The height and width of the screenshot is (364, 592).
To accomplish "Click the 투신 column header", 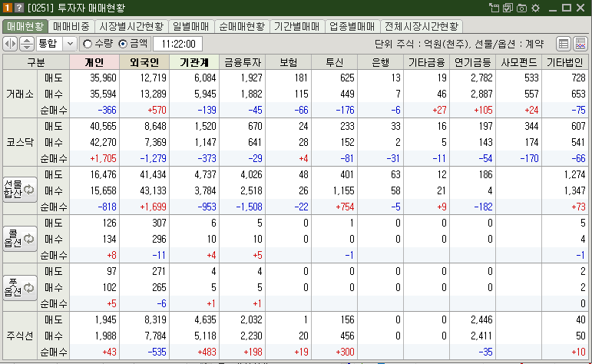I will [x=335, y=62].
